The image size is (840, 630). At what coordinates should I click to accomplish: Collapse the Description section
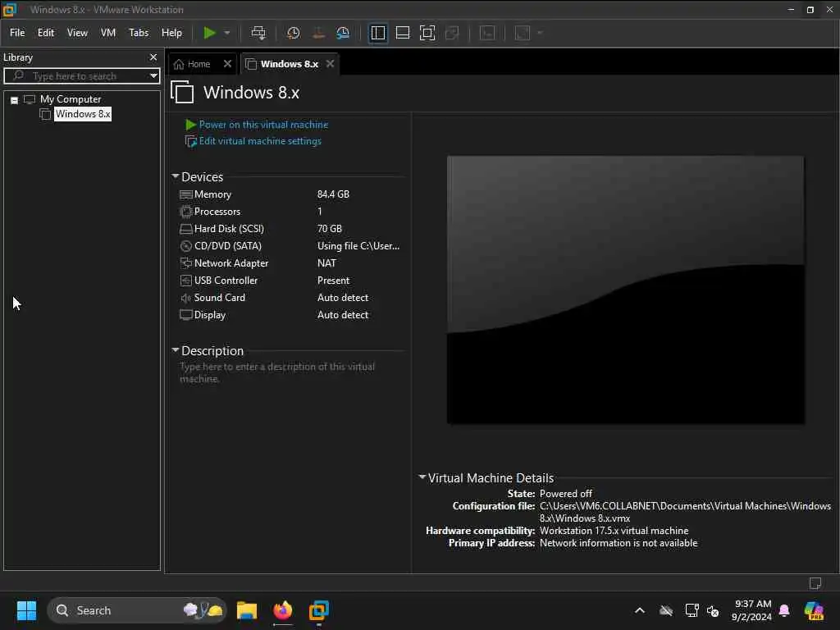click(176, 349)
